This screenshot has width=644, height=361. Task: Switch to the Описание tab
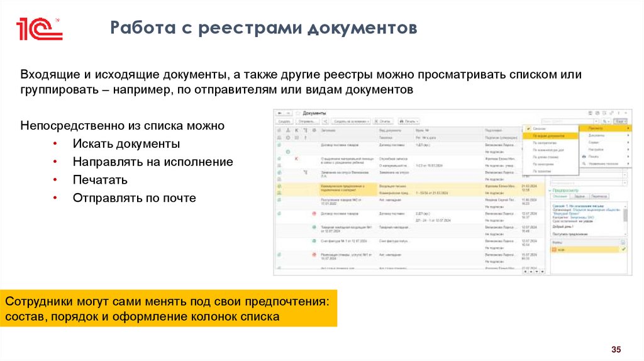coord(560,196)
